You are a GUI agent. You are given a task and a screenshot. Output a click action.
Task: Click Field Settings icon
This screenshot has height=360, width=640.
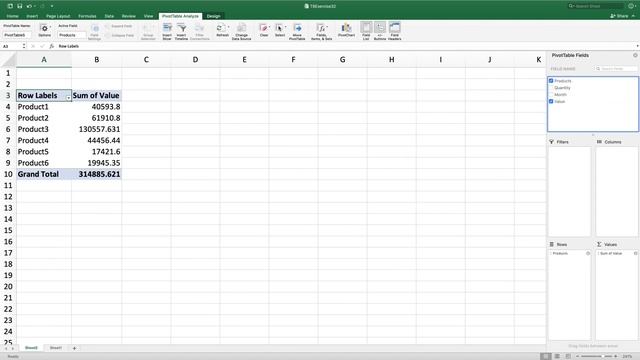pyautogui.click(x=94, y=28)
